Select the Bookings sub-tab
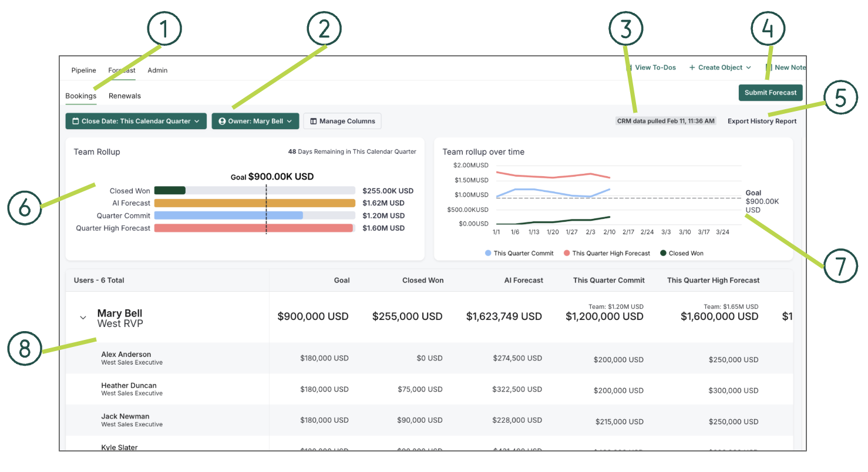The image size is (868, 472). pyautogui.click(x=81, y=96)
